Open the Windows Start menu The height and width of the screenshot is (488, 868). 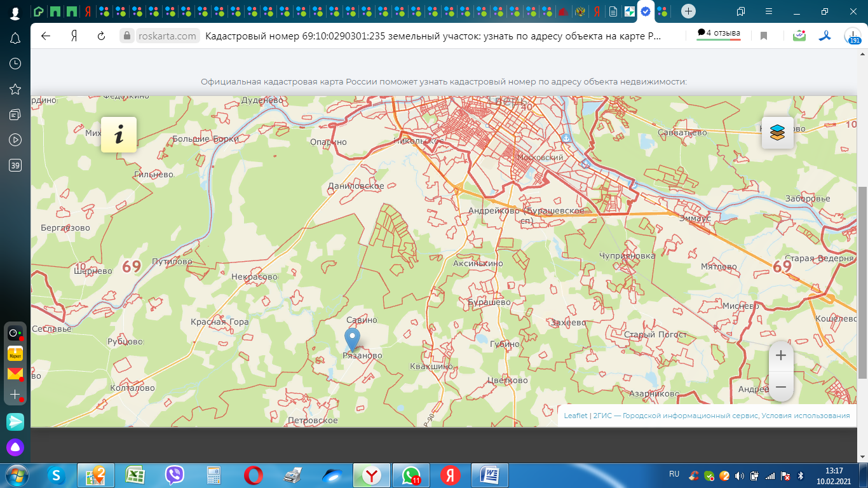tap(15, 475)
